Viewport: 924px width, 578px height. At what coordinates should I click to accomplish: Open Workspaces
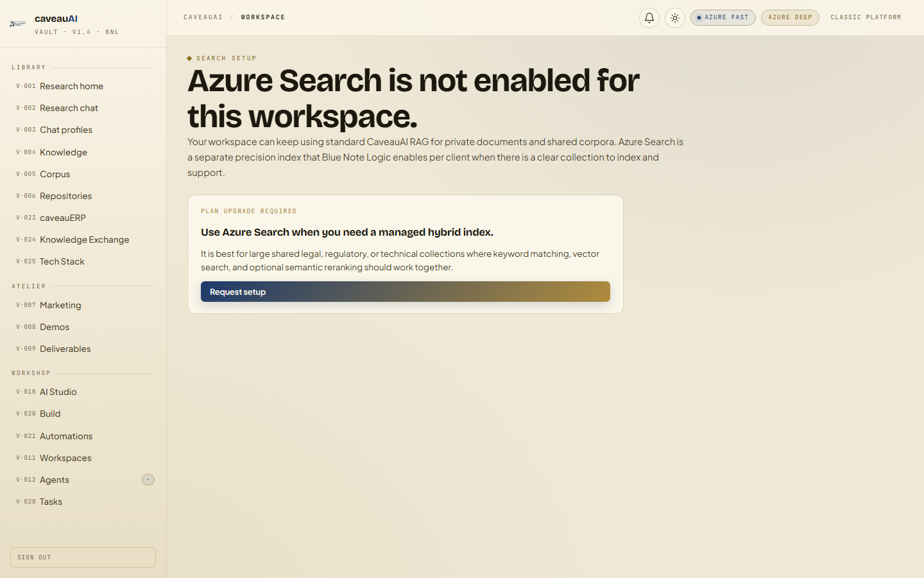83,458
